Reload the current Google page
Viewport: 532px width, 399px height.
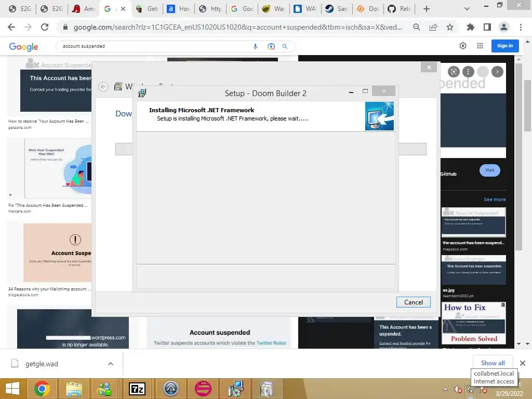point(45,27)
